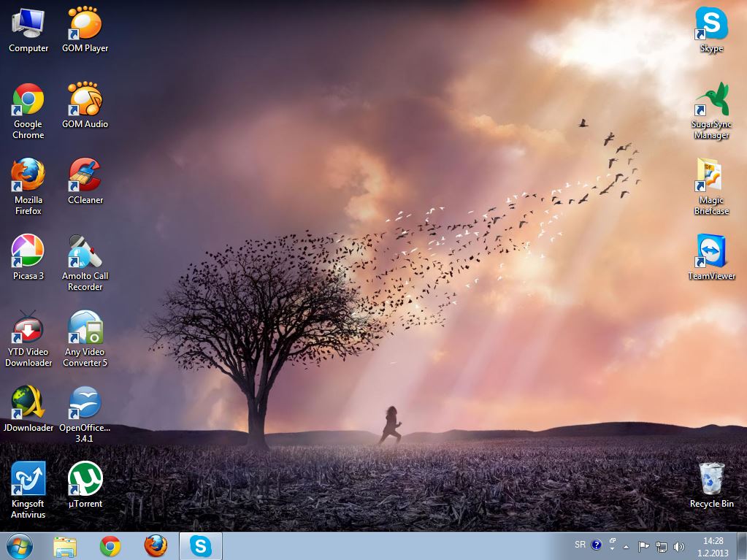Launch Firefox from the taskbar

pyautogui.click(x=156, y=546)
